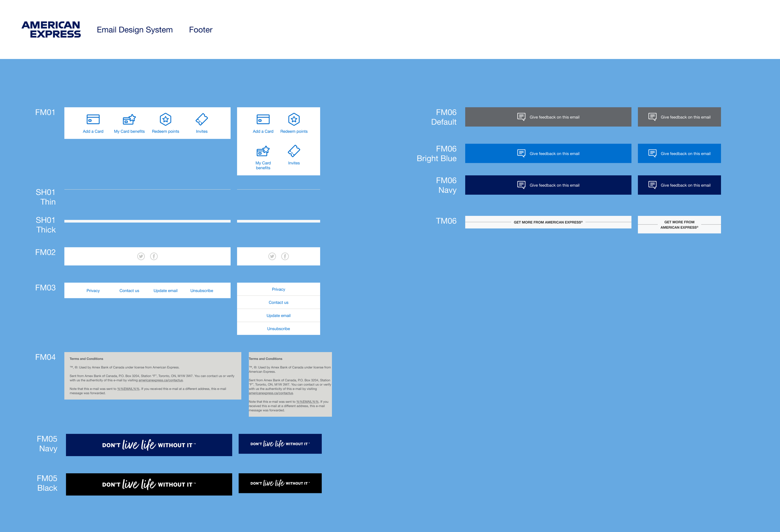Click 'Footer' header text
Image resolution: width=780 pixels, height=532 pixels.
point(201,30)
